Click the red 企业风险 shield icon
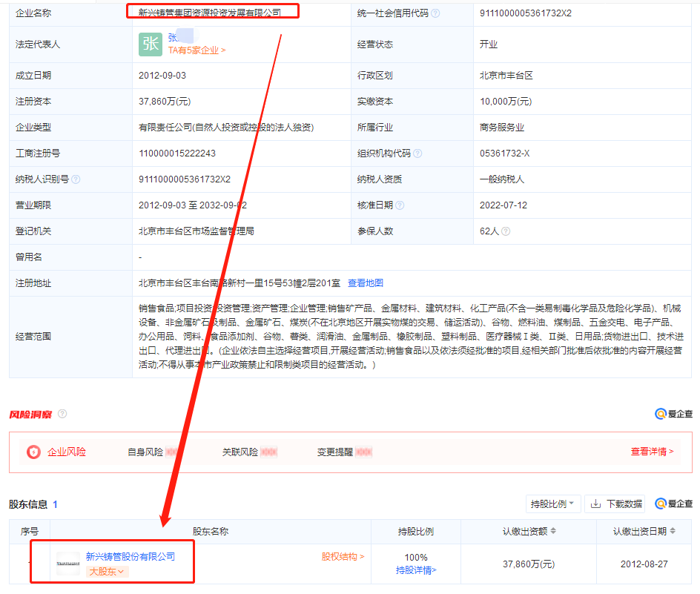The height and width of the screenshot is (594, 700). tap(33, 452)
